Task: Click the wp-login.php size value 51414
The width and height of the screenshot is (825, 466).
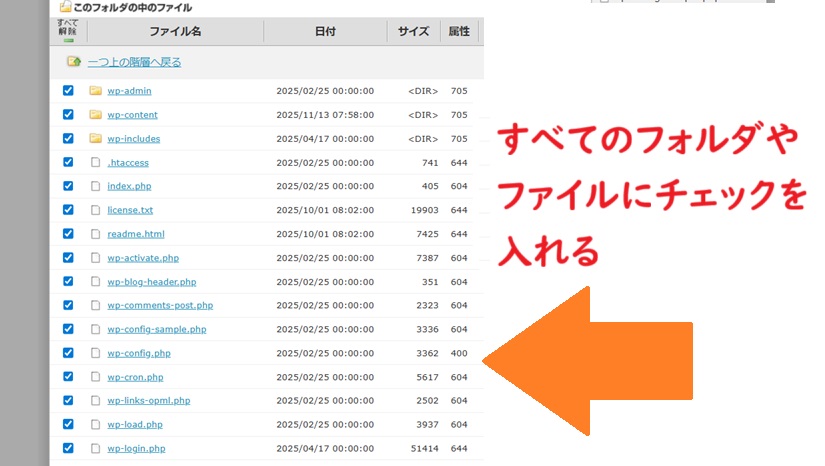Action: click(425, 449)
